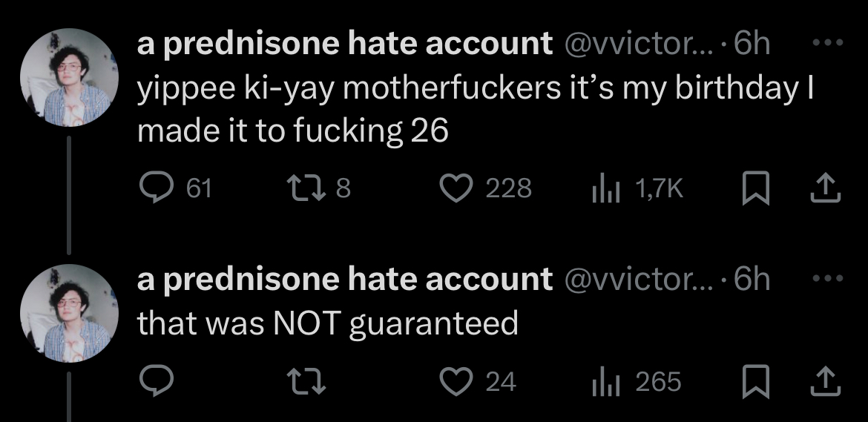View analytics showing 1,7K views

(x=637, y=188)
